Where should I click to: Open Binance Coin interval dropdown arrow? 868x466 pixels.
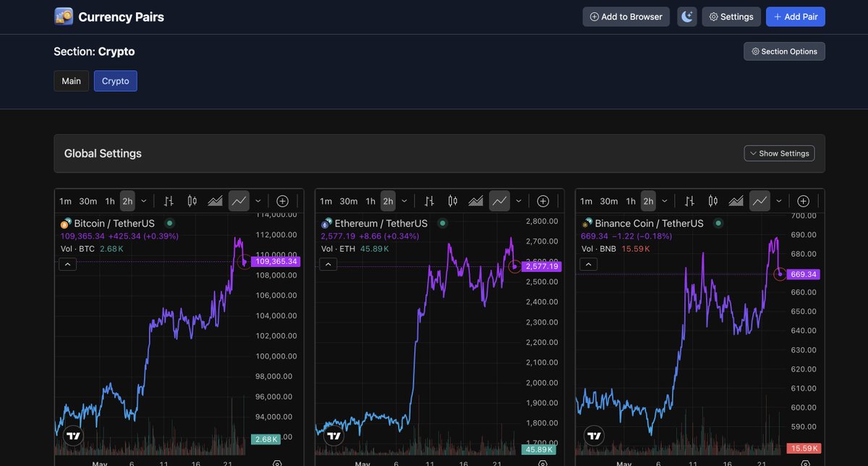click(665, 201)
